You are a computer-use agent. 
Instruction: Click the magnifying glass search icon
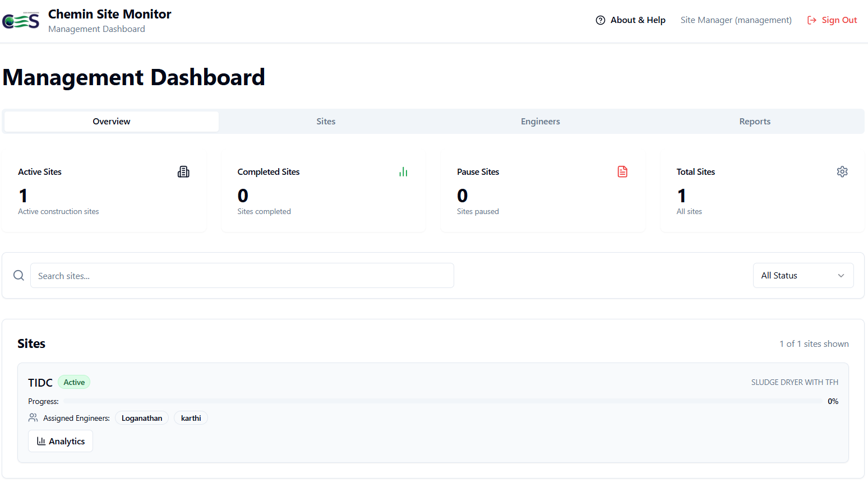tap(19, 275)
